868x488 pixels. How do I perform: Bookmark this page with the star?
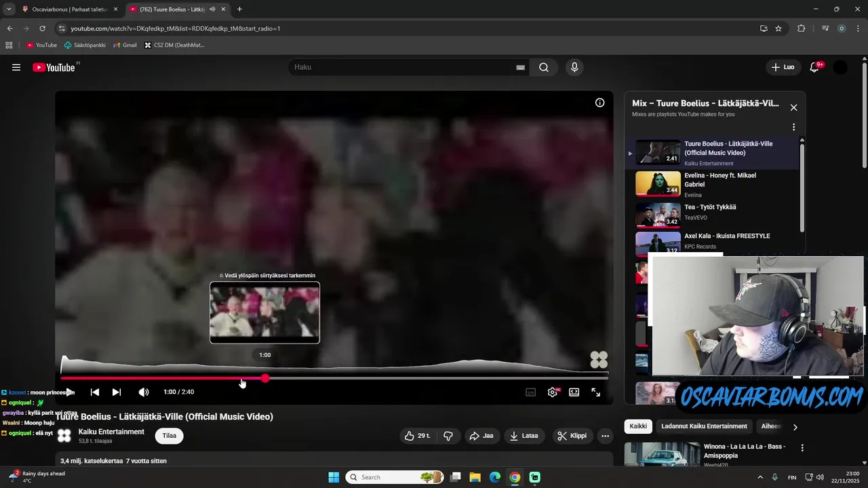(778, 28)
